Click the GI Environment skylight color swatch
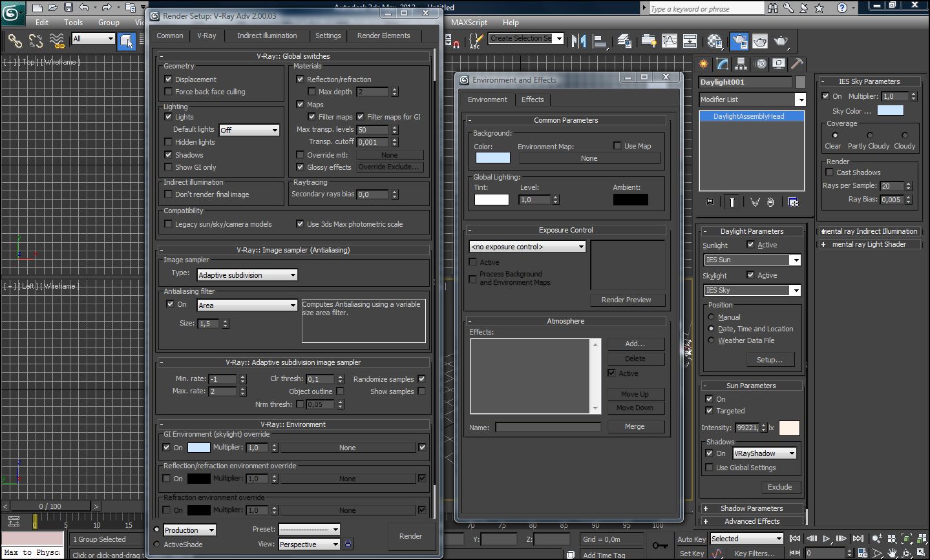 tap(198, 448)
